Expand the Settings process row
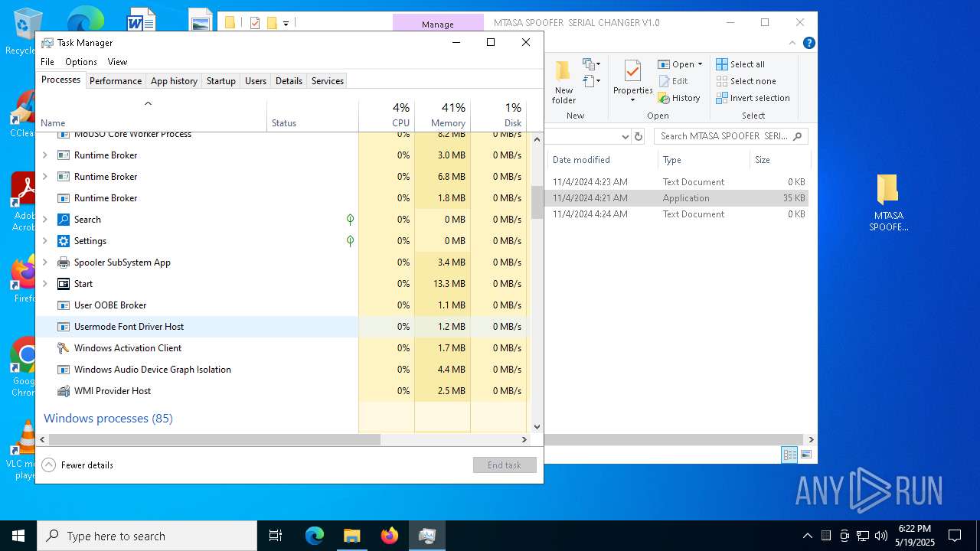Screen dimensions: 980x551 pos(44,241)
